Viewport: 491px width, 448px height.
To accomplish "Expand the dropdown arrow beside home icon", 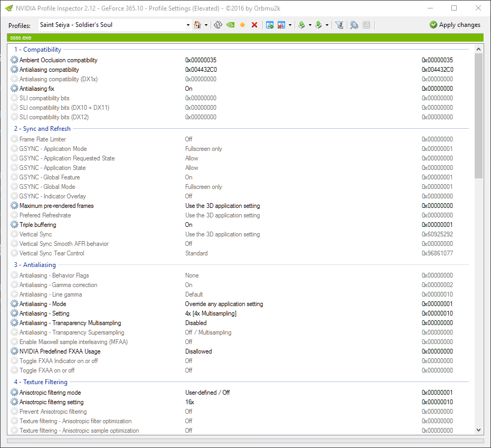I will pos(206,25).
